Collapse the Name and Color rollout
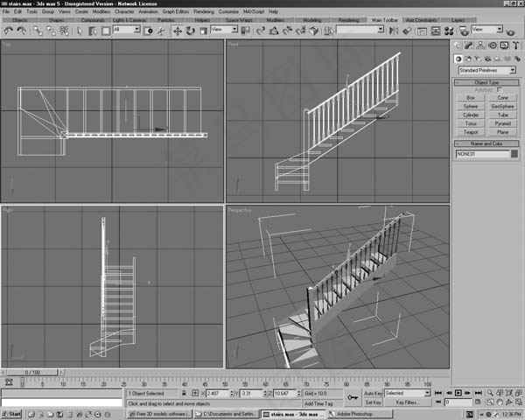Viewport: 525px width, 420px height. [x=487, y=143]
